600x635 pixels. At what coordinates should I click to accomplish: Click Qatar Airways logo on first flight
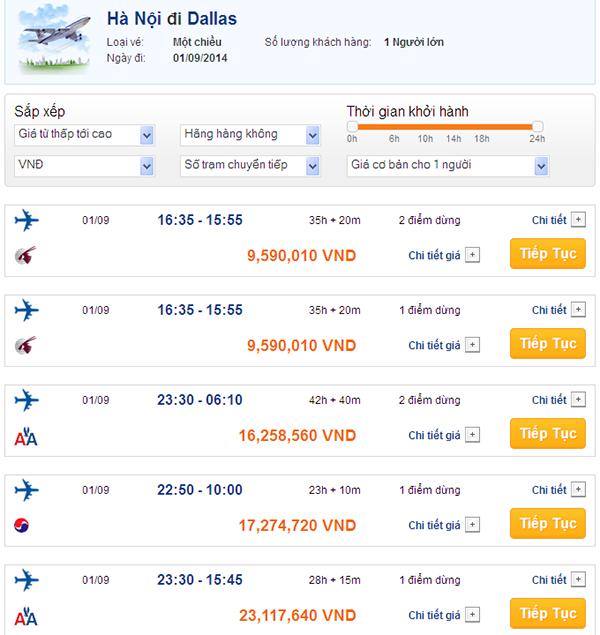[26, 255]
